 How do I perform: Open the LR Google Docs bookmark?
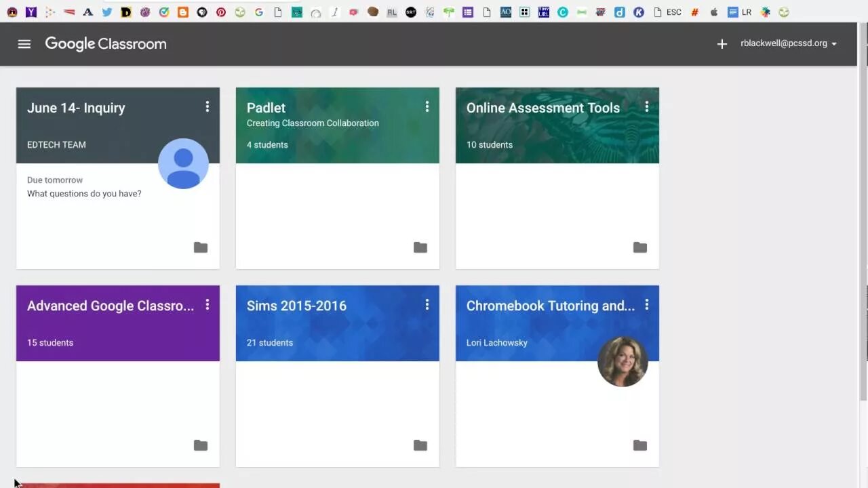[x=739, y=12]
